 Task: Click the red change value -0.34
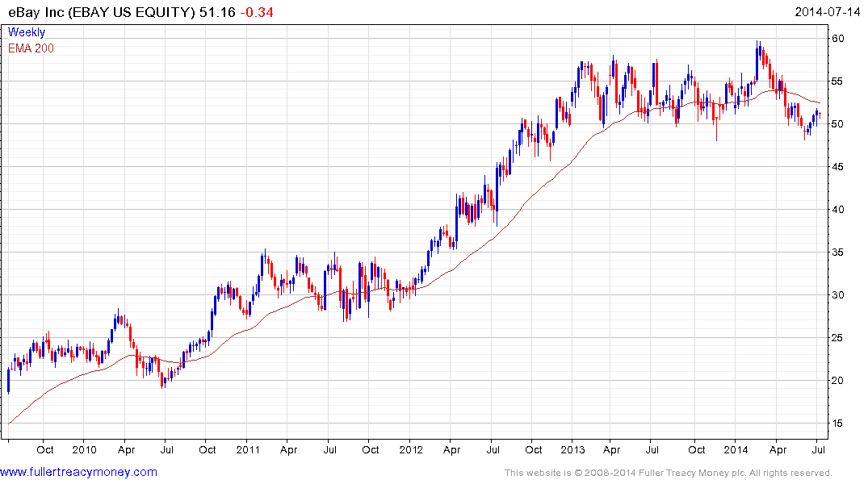click(x=257, y=12)
